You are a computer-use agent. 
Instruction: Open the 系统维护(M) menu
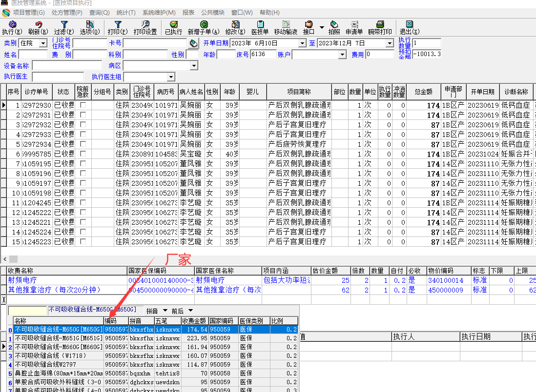coord(159,12)
